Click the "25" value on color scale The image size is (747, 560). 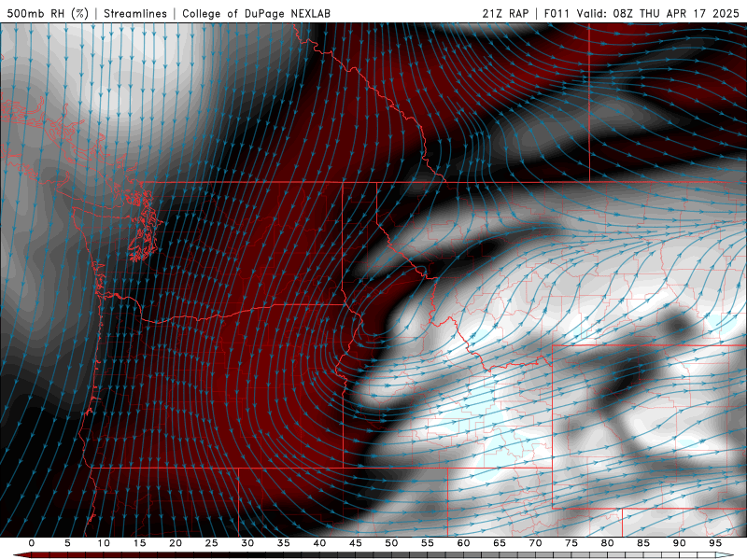[x=212, y=543]
